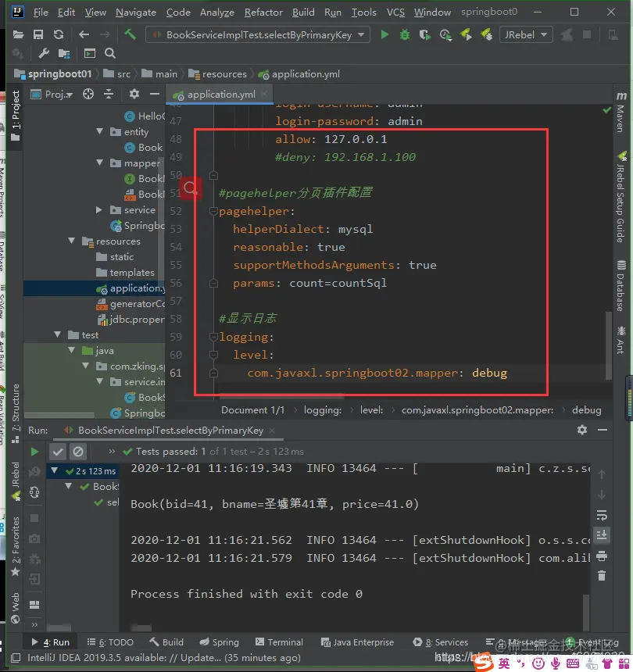
Task: Click the locate target crosshair in Project panel
Action: point(88,94)
